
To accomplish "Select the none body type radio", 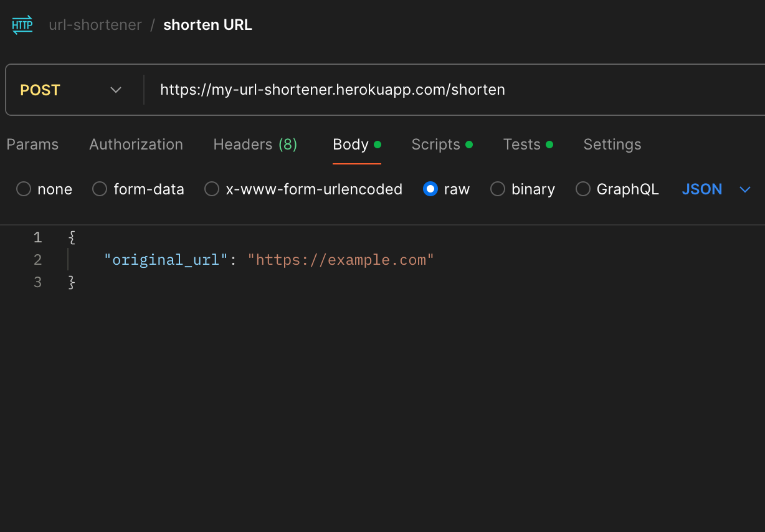I will (24, 189).
